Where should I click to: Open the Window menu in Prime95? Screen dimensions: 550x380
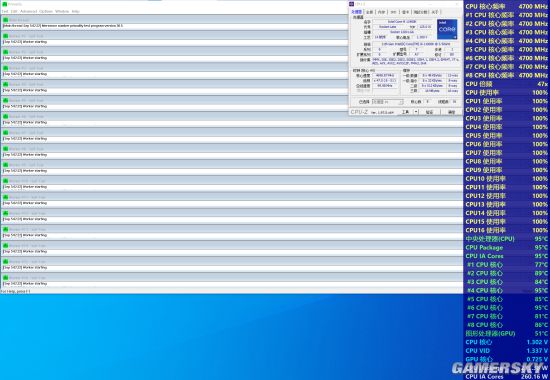pos(62,12)
